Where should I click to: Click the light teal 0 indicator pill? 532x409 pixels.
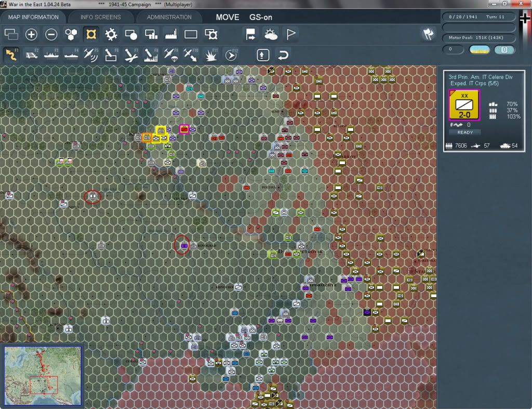[x=504, y=49]
